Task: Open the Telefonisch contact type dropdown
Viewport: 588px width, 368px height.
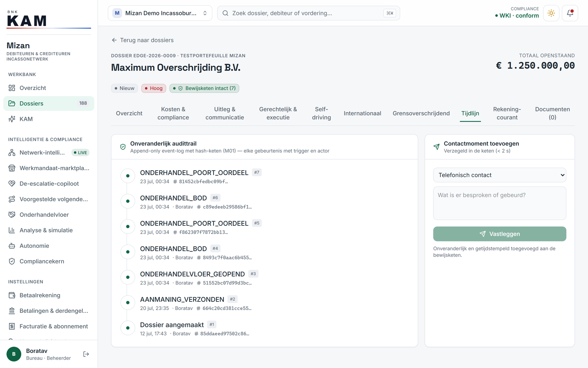Action: pyautogui.click(x=499, y=175)
